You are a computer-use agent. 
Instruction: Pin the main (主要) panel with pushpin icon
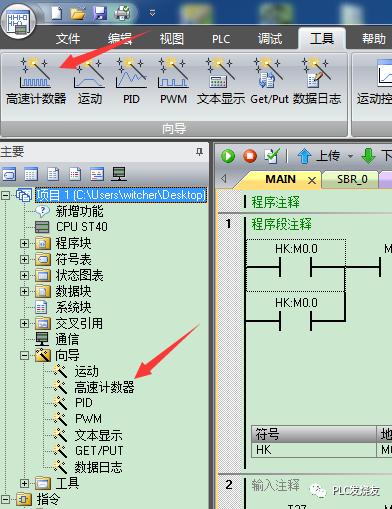199,152
